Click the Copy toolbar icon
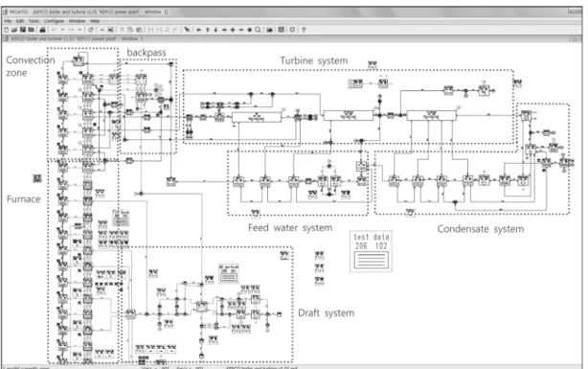Screen dimensions: 588x369 pyautogui.click(x=130, y=30)
